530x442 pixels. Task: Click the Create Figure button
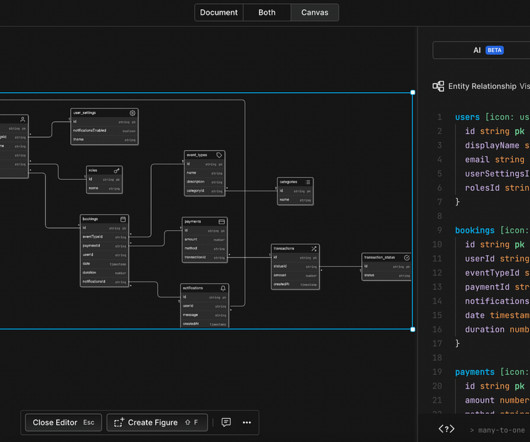click(157, 422)
